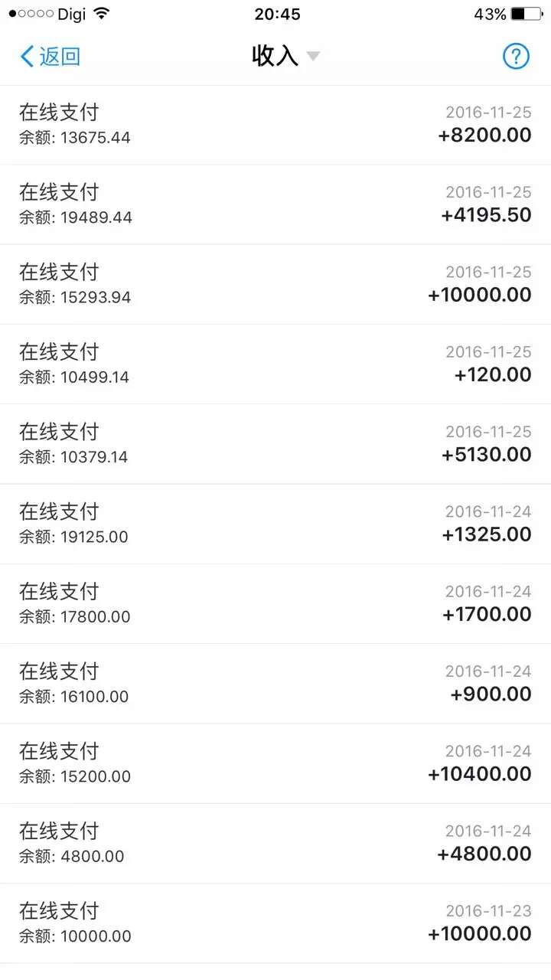This screenshot has width=551, height=980.
Task: Tap the Wi-Fi signal icon
Action: point(102,14)
